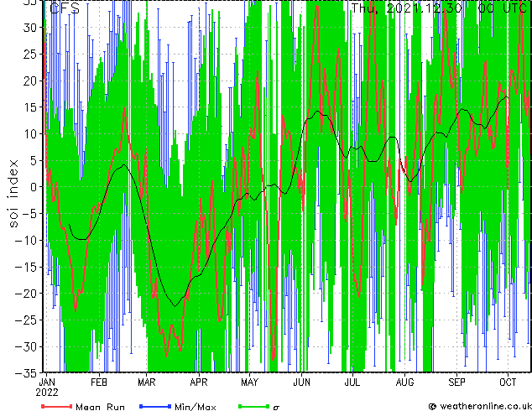Click the red Mean Run legend line
Viewport: 532px width, 411px height.
point(57,406)
